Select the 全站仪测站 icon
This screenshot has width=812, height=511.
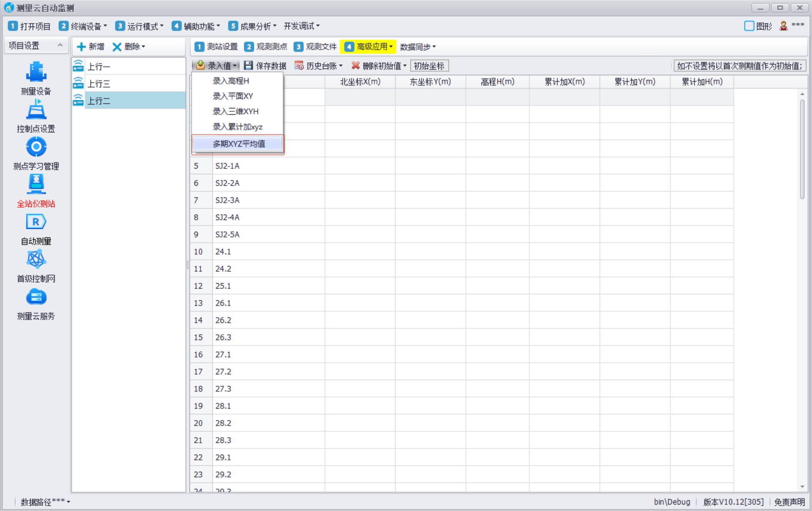pos(36,185)
